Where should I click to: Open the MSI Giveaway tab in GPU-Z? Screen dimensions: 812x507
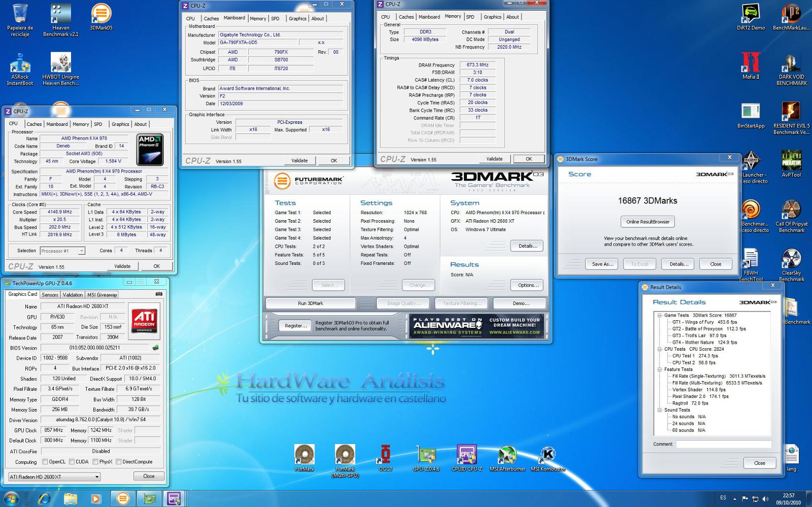(x=102, y=294)
